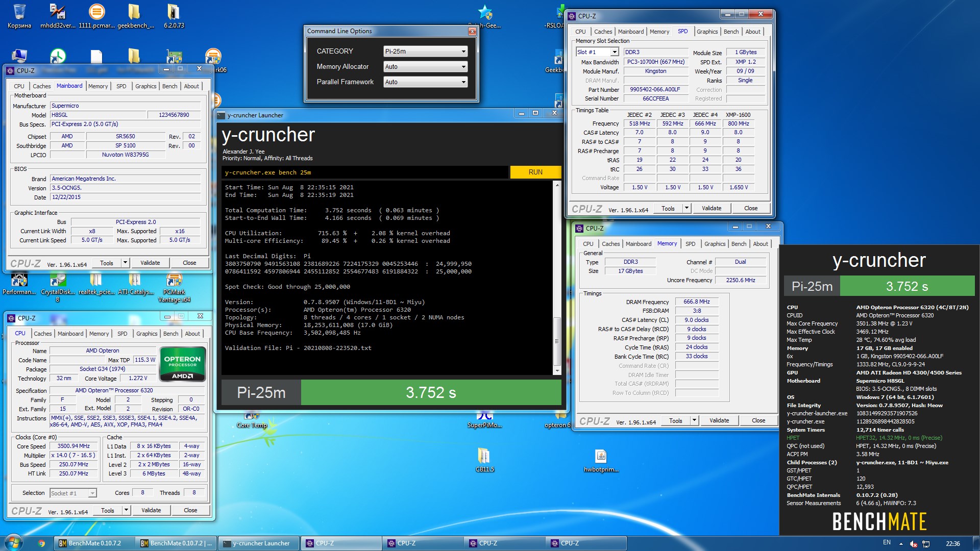Click the Supermicro manufacturer field

click(x=125, y=106)
